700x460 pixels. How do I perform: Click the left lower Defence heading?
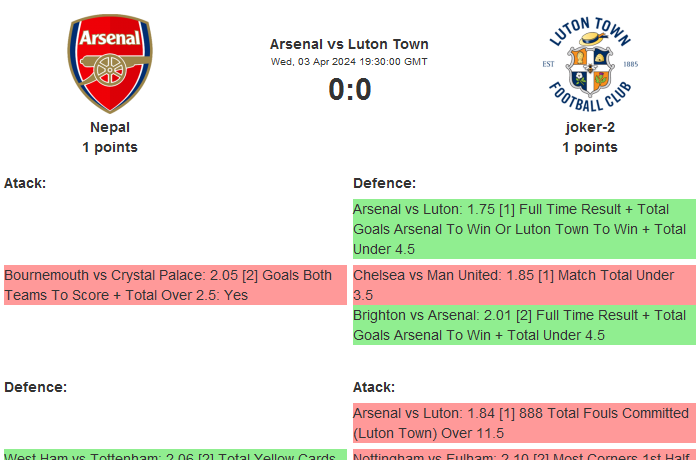(x=35, y=387)
